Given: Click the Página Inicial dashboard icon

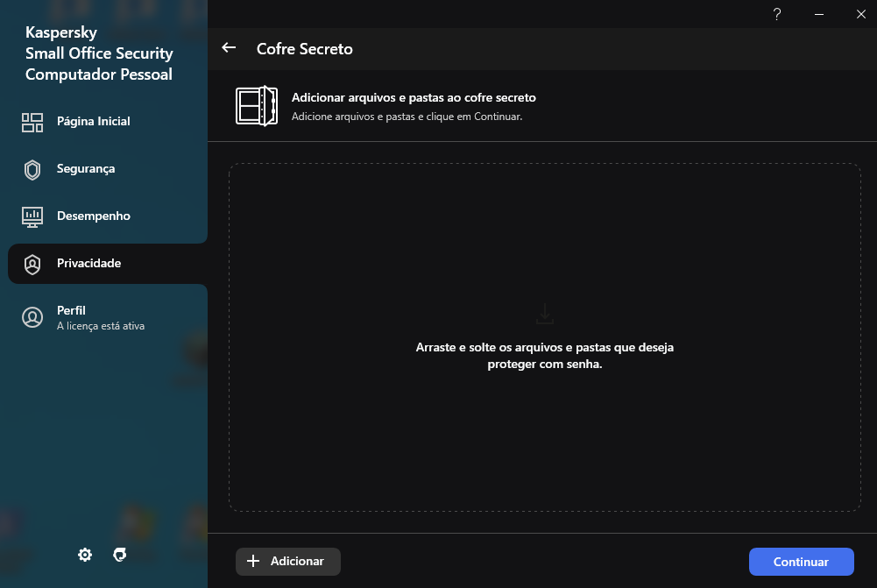Looking at the screenshot, I should 32,122.
